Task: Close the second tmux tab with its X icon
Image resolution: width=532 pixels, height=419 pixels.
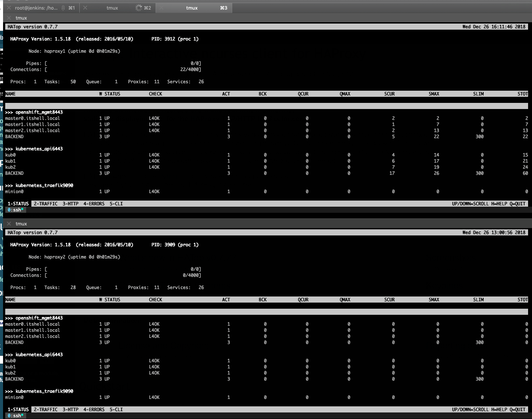Action: 85,8
